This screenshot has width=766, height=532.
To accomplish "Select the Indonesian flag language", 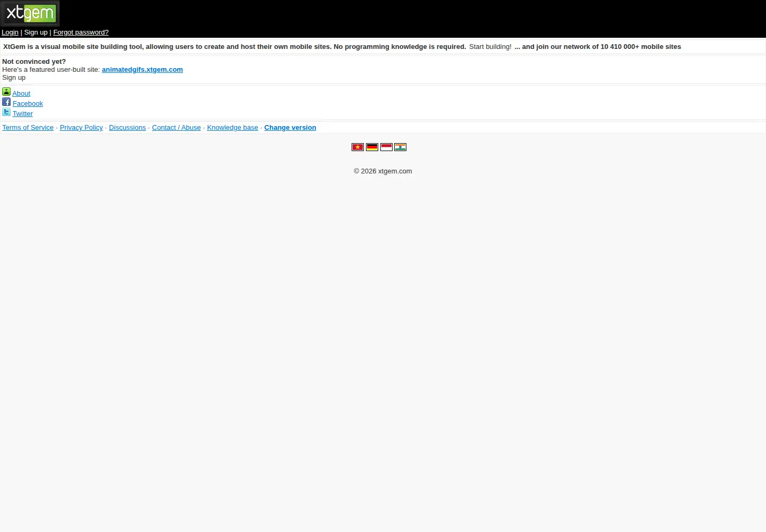I will [x=386, y=147].
